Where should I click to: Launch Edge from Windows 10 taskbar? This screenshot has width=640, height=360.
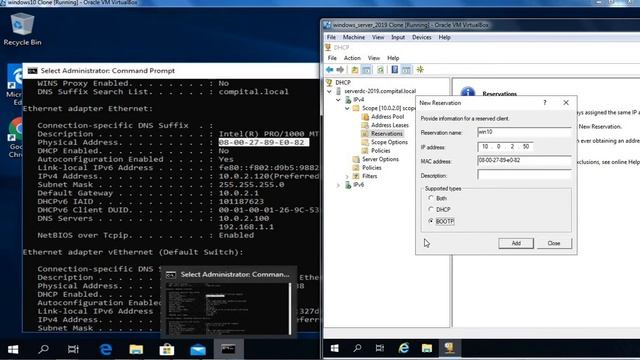pos(106,349)
